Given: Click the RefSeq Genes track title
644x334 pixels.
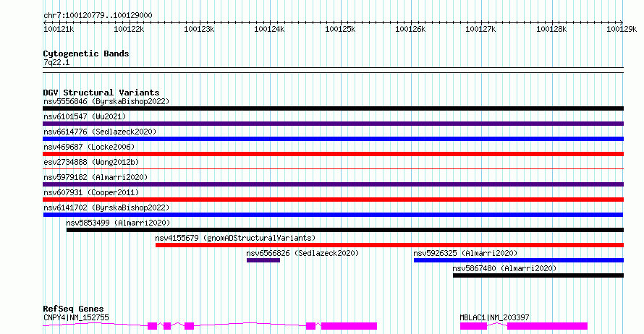Looking at the screenshot, I should [x=73, y=309].
